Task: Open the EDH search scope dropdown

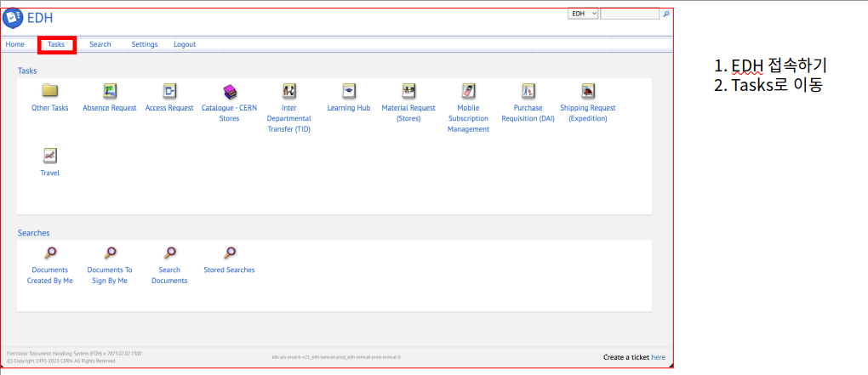Action: tap(583, 14)
